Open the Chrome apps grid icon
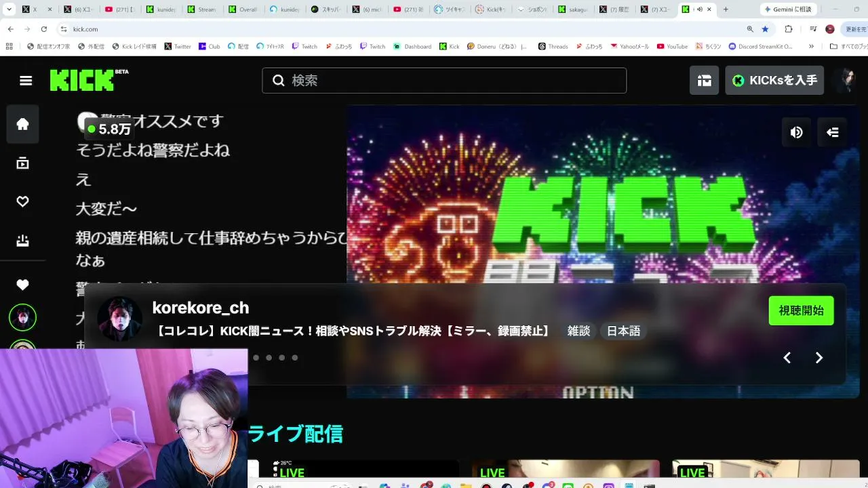868x488 pixels. click(9, 47)
